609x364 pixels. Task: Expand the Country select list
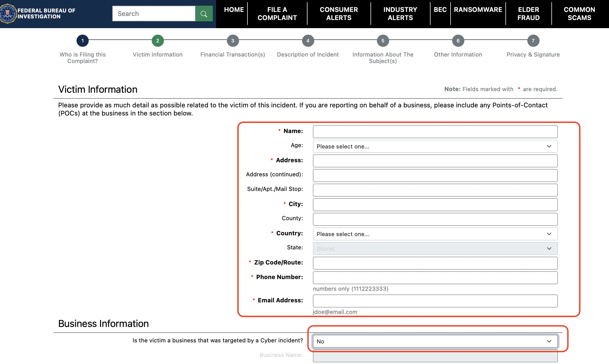(x=435, y=234)
